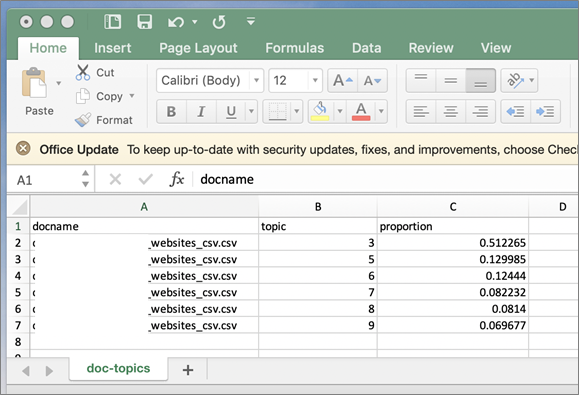This screenshot has width=579, height=395.
Task: Click the formula bar showing docname
Action: point(384,179)
